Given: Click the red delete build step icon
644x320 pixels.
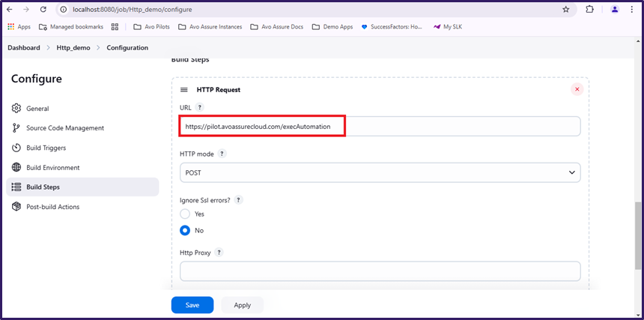Looking at the screenshot, I should (577, 89).
